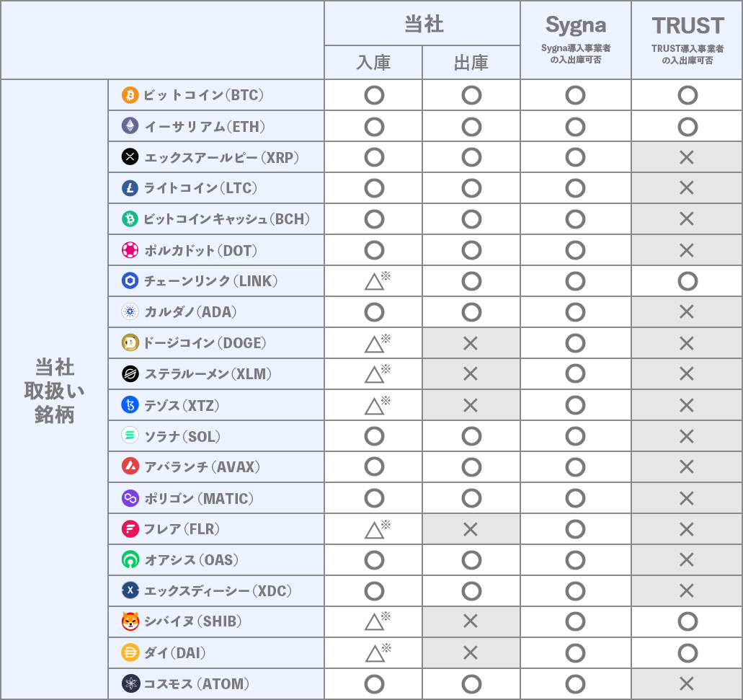Image resolution: width=743 pixels, height=700 pixels.
Task: Click the Shiba Inu (SHIB) dog icon
Action: pos(130,621)
